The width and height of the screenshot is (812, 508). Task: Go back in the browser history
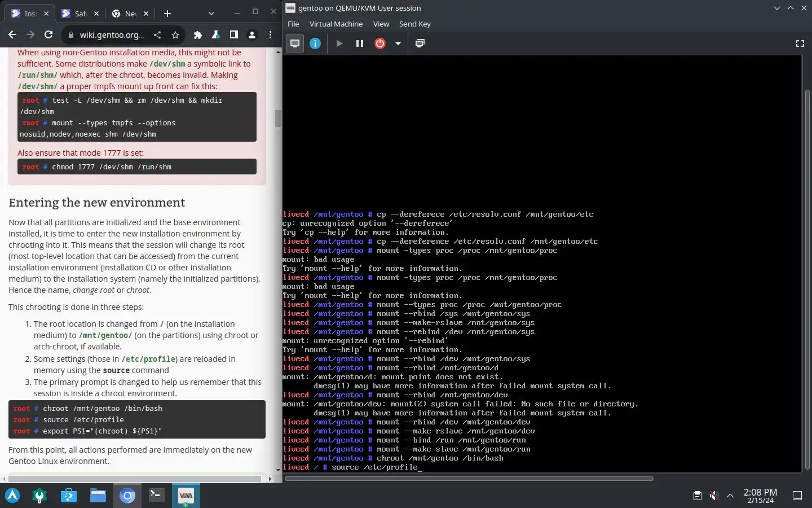[x=12, y=35]
